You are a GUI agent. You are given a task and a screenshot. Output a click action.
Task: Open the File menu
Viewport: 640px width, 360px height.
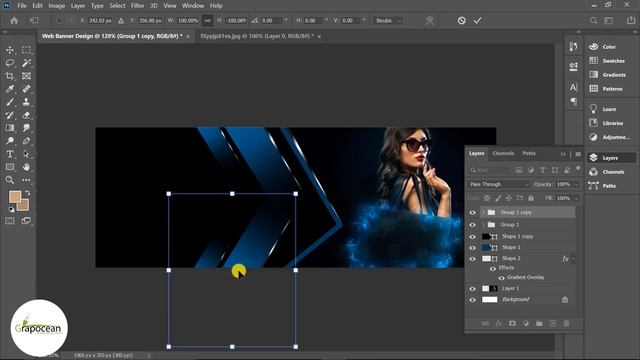[x=22, y=6]
